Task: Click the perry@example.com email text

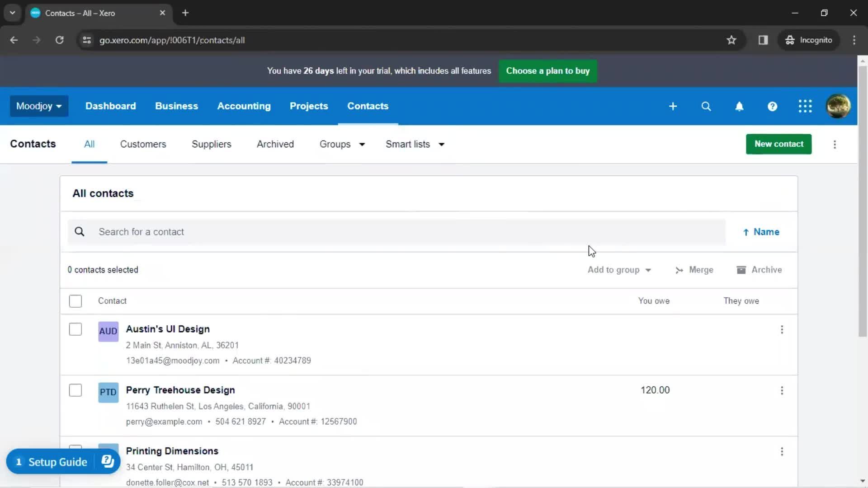Action: 164,422
